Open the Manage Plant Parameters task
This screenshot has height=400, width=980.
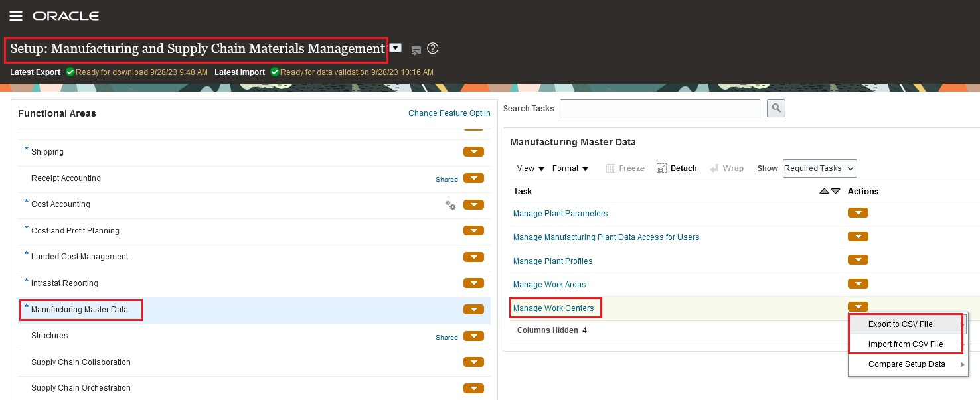click(560, 213)
